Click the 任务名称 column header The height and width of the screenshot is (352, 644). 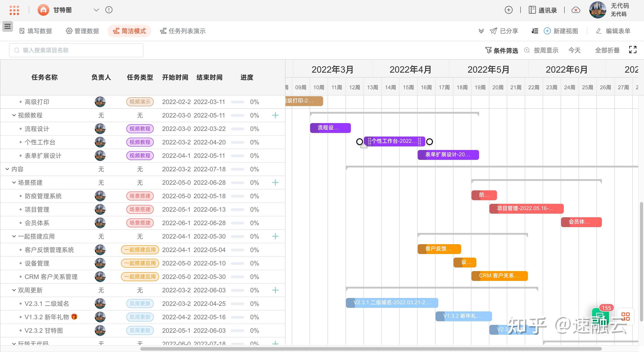[45, 78]
